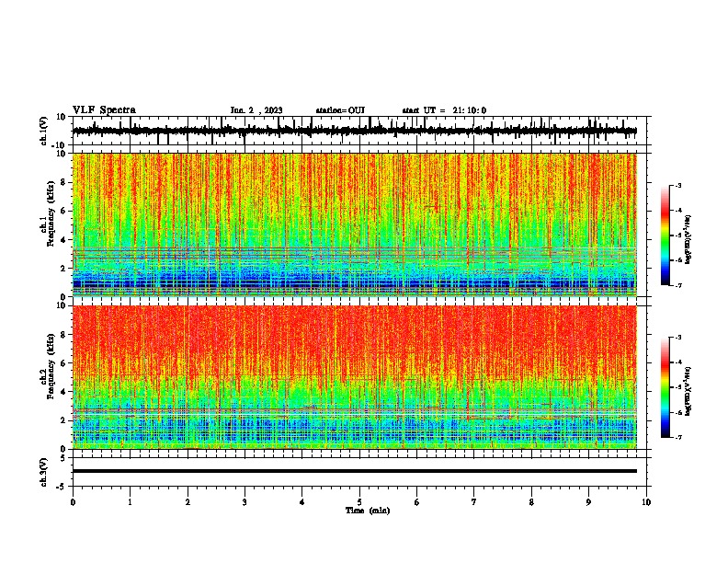The image size is (728, 563).
Task: Click the VLF Spectra plot title
Action: point(104,110)
